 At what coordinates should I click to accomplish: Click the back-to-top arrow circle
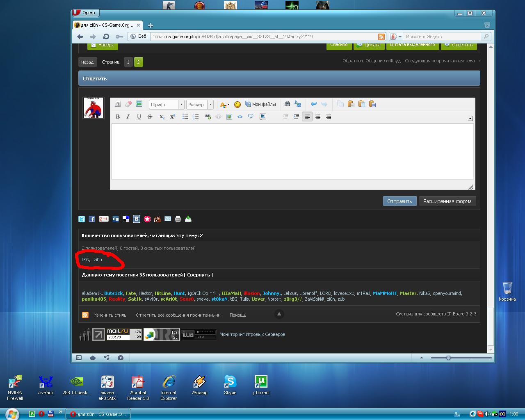pos(279,314)
